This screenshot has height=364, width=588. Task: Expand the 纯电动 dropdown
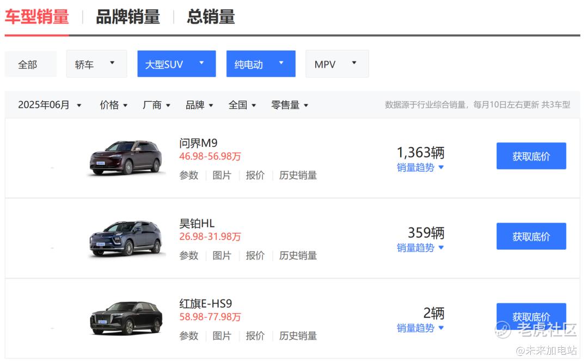(261, 64)
